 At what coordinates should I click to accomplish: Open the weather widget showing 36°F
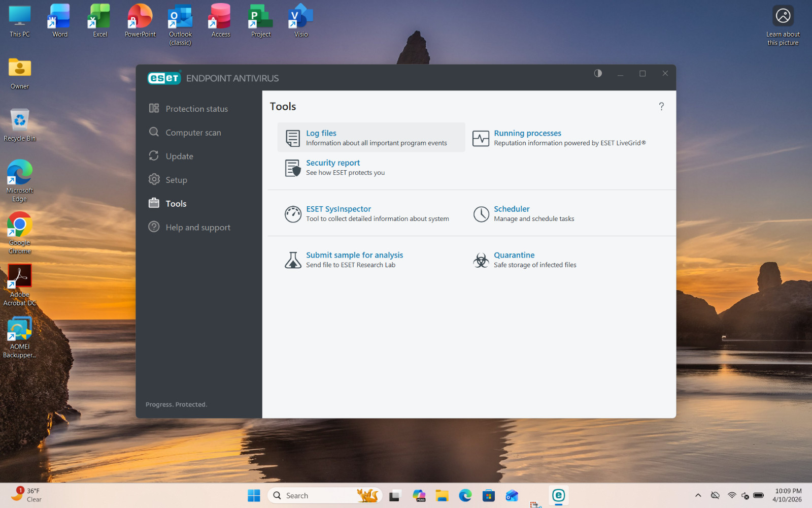tap(26, 495)
